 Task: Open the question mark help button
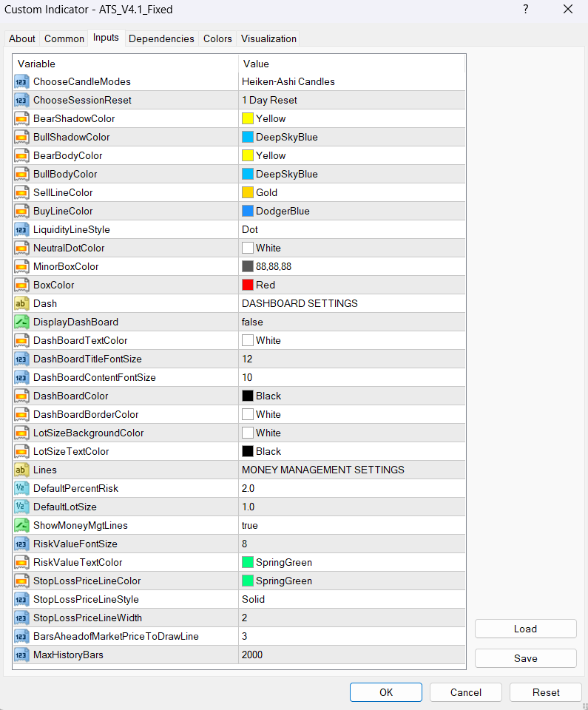[526, 10]
